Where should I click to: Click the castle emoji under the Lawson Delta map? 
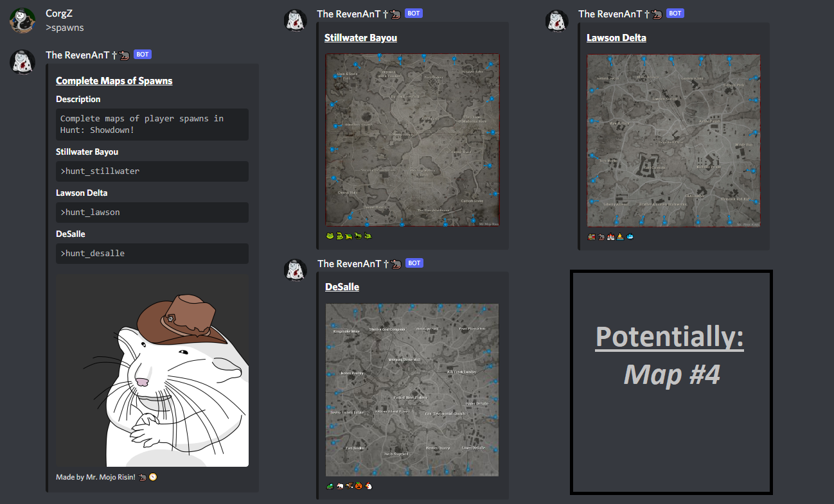(610, 236)
